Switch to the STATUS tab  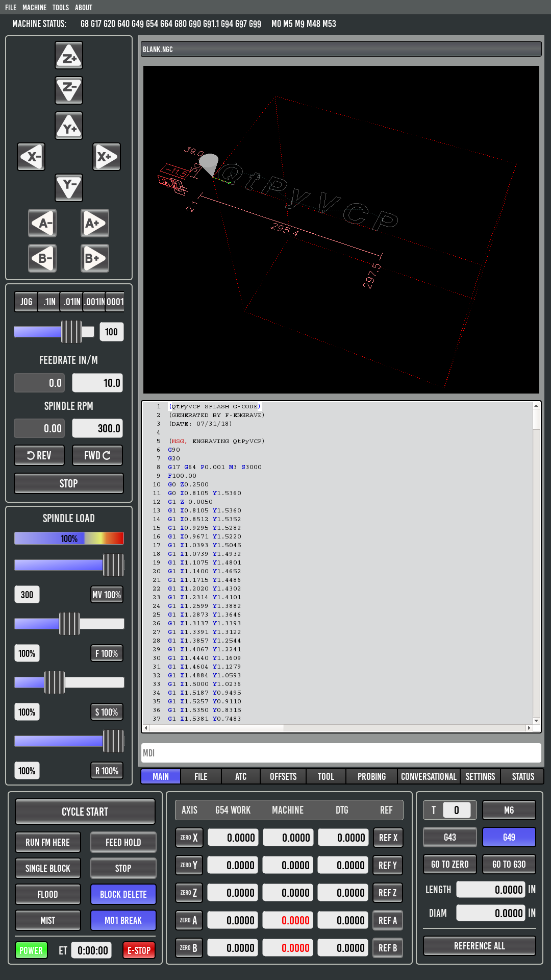coord(523,776)
